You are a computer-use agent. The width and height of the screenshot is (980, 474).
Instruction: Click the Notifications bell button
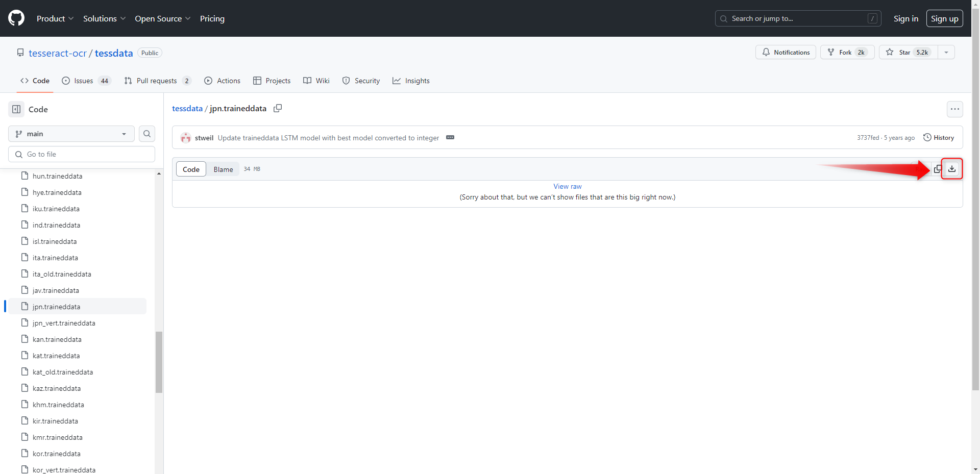click(x=786, y=52)
